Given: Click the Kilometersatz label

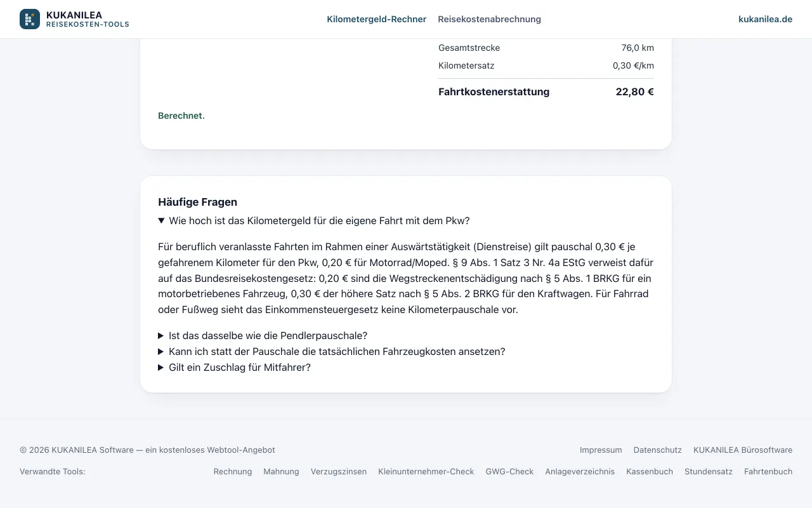Looking at the screenshot, I should (x=466, y=65).
